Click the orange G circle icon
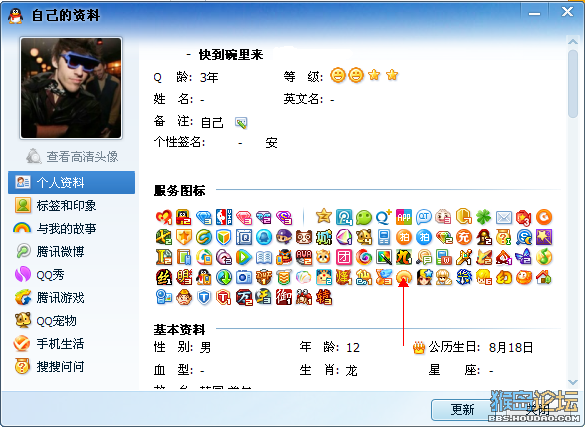The image size is (585, 427). [x=544, y=217]
